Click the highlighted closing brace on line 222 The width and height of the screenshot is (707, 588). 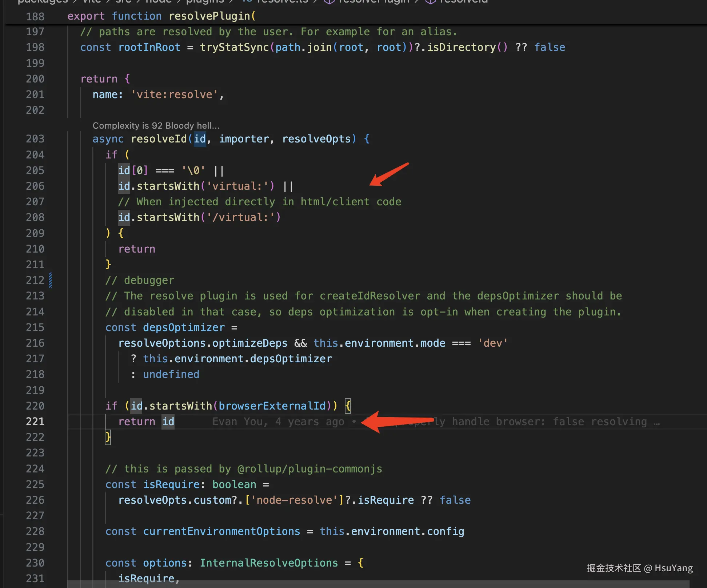[x=108, y=437]
